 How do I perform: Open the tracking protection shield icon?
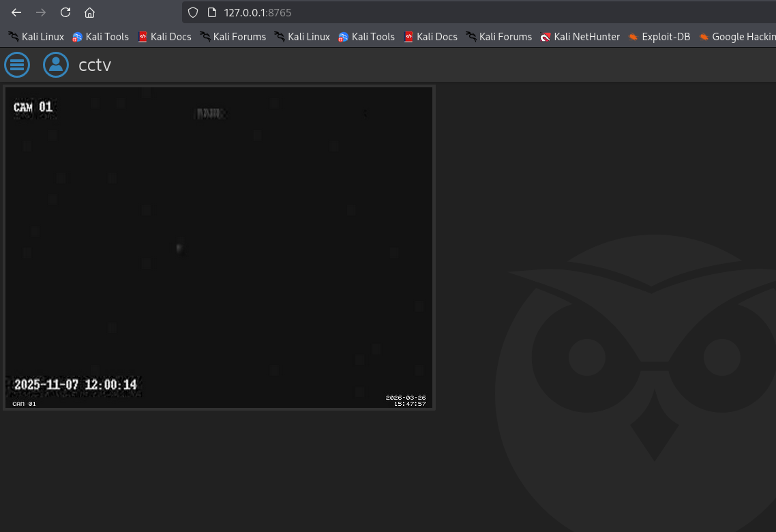click(x=193, y=12)
